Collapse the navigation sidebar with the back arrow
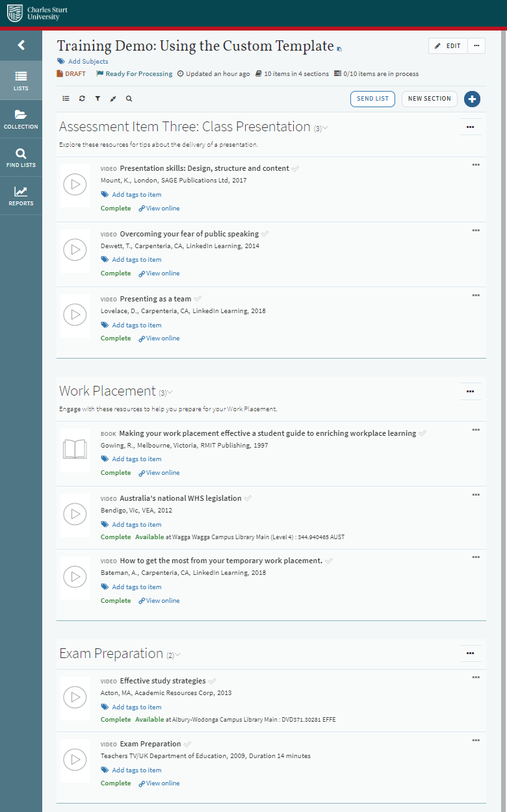The width and height of the screenshot is (507, 812). [x=21, y=45]
